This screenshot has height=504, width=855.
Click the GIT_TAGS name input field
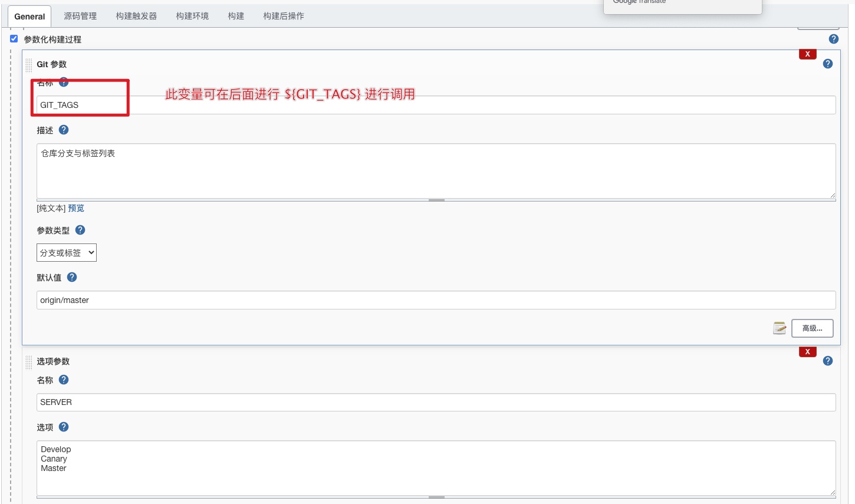click(x=436, y=105)
